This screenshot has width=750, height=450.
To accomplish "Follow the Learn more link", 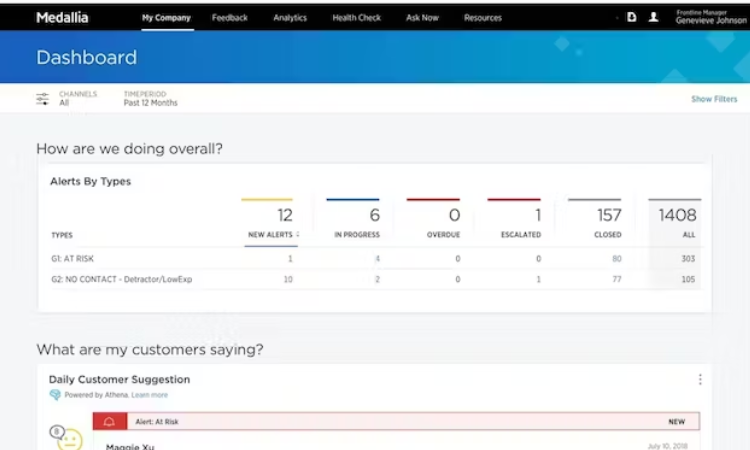I will 150,395.
